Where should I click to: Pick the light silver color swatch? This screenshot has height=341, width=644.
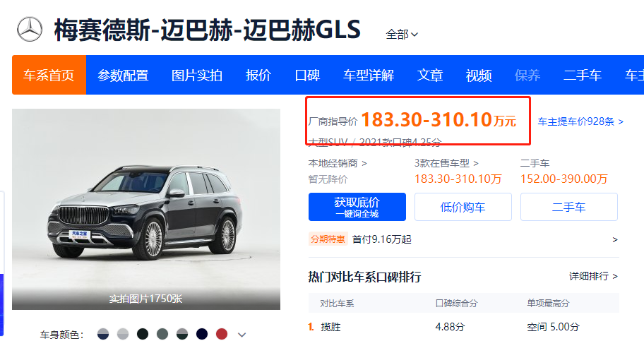123,334
